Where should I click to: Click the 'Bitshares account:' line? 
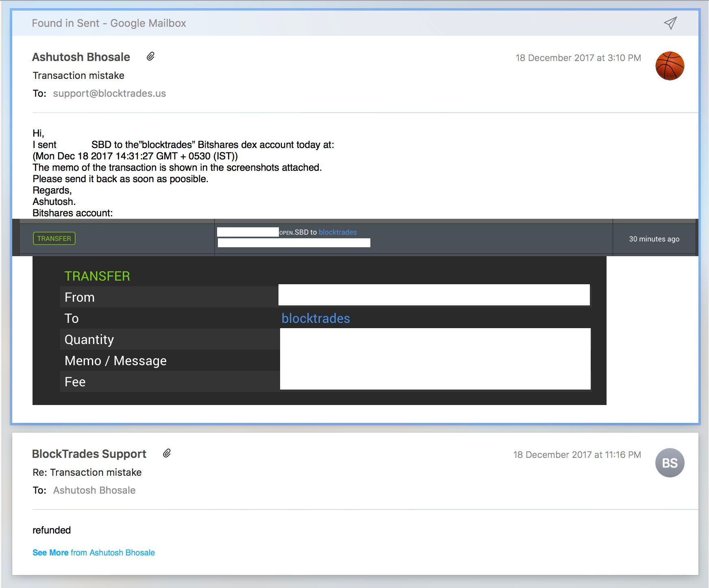point(73,213)
